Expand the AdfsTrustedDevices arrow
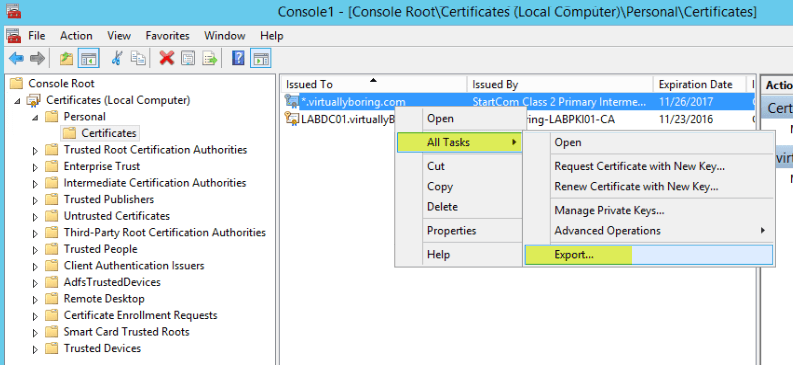 click(x=35, y=283)
